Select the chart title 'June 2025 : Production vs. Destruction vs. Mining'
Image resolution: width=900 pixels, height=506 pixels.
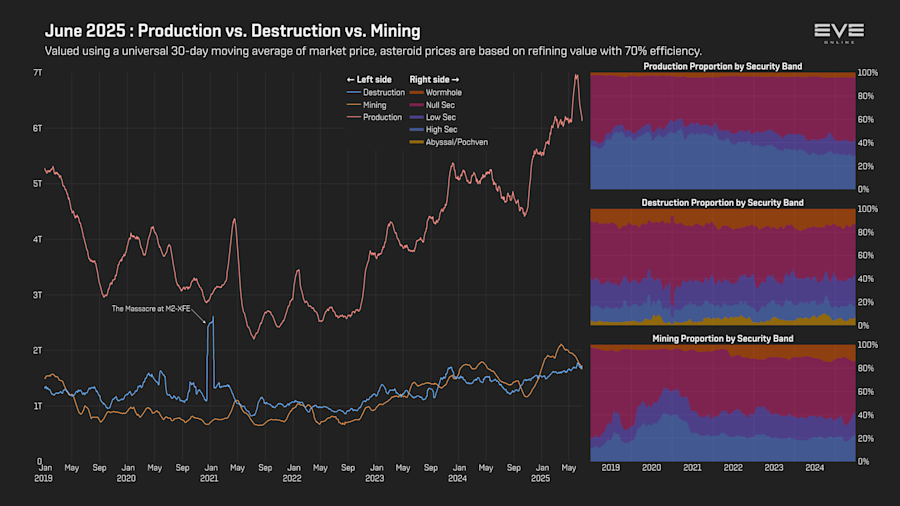(232, 30)
